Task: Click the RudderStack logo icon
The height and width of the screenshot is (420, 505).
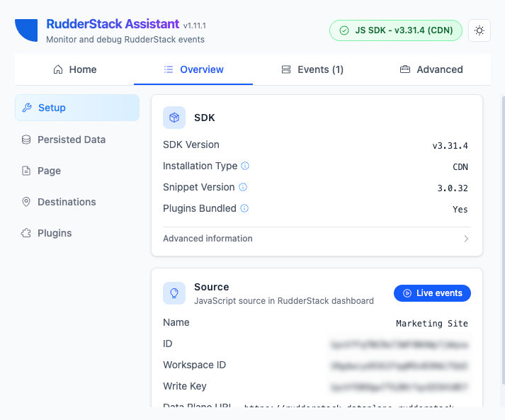Action: pos(26,30)
